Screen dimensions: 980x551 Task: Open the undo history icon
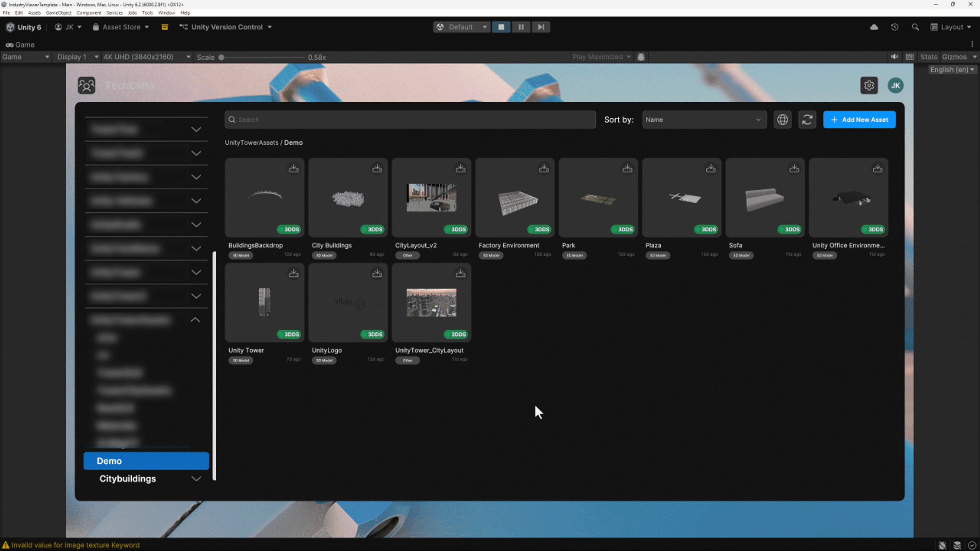click(x=895, y=27)
